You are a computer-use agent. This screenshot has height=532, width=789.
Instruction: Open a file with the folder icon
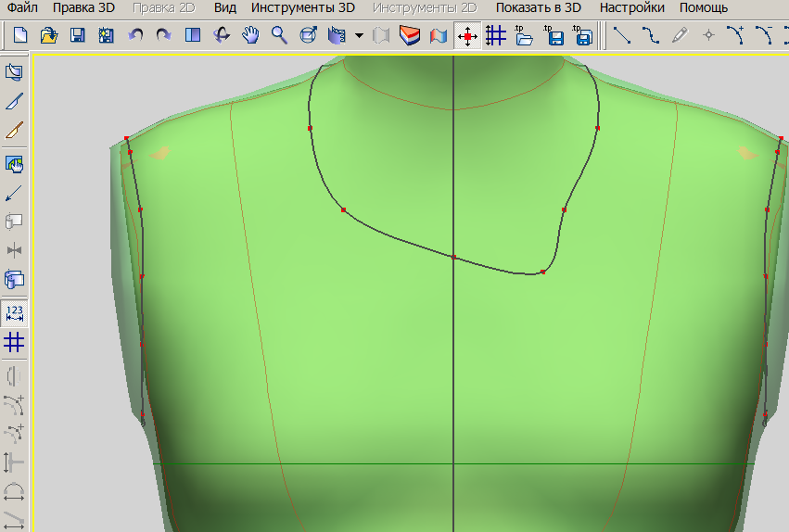click(x=48, y=36)
